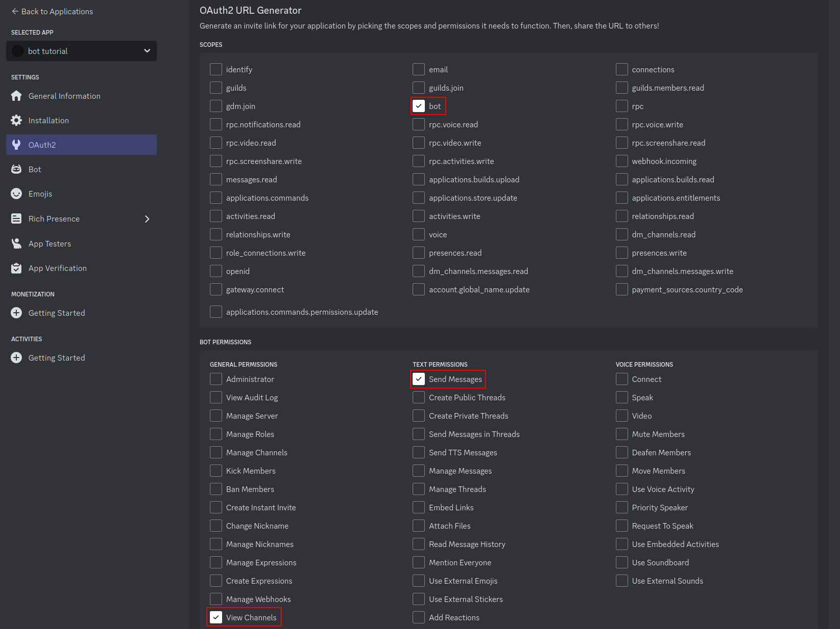The width and height of the screenshot is (840, 629).
Task: Check the Kick Members permission
Action: pos(216,471)
